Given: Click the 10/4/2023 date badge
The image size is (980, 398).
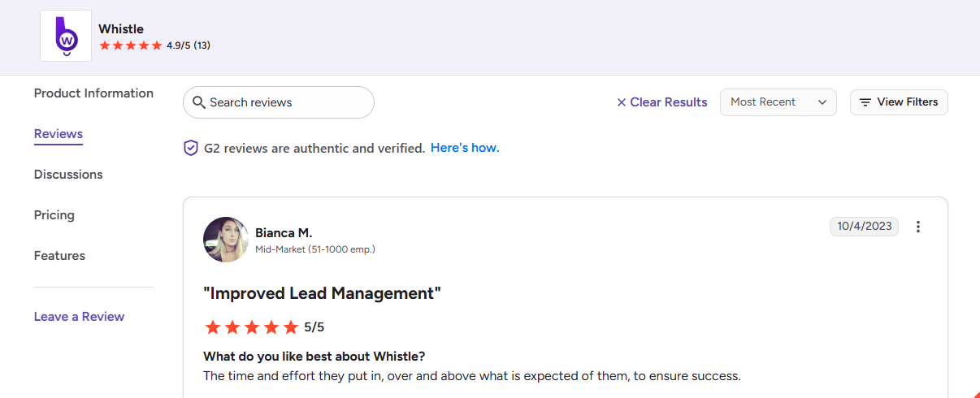Looking at the screenshot, I should [864, 227].
